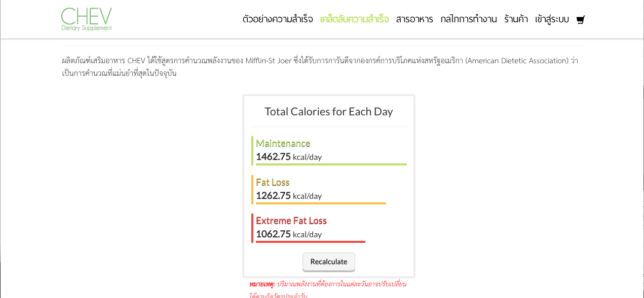
Task: Open ตัวอย่างความสำเร็จ menu item
Action: coord(278,19)
